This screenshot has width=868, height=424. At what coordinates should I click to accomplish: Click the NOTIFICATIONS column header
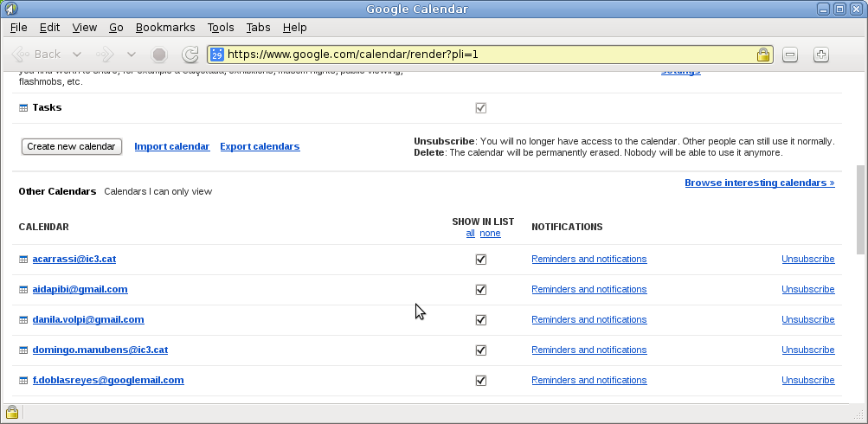click(567, 227)
